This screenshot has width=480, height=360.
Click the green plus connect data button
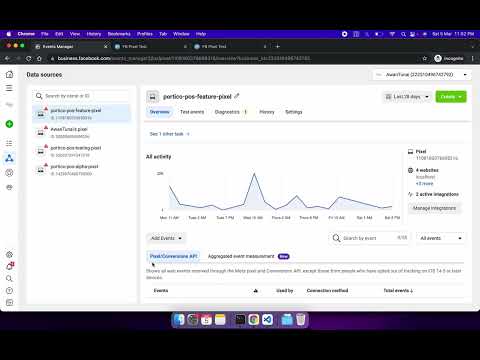(x=9, y=124)
